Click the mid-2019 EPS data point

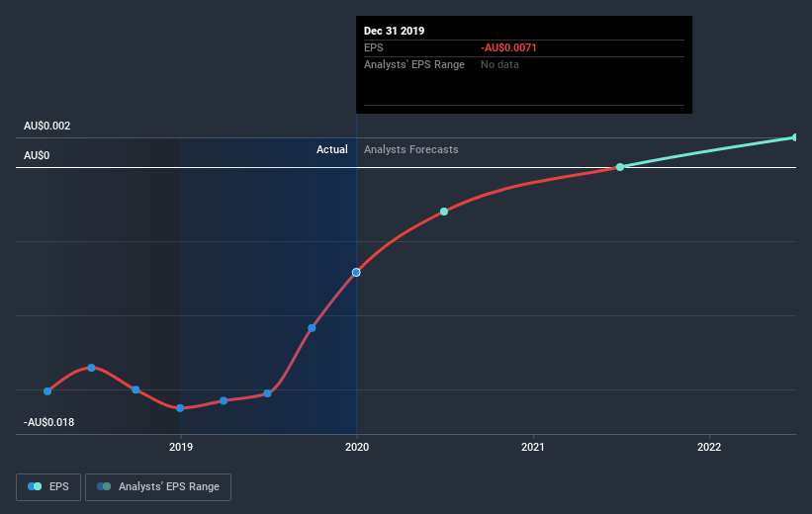coord(267,393)
